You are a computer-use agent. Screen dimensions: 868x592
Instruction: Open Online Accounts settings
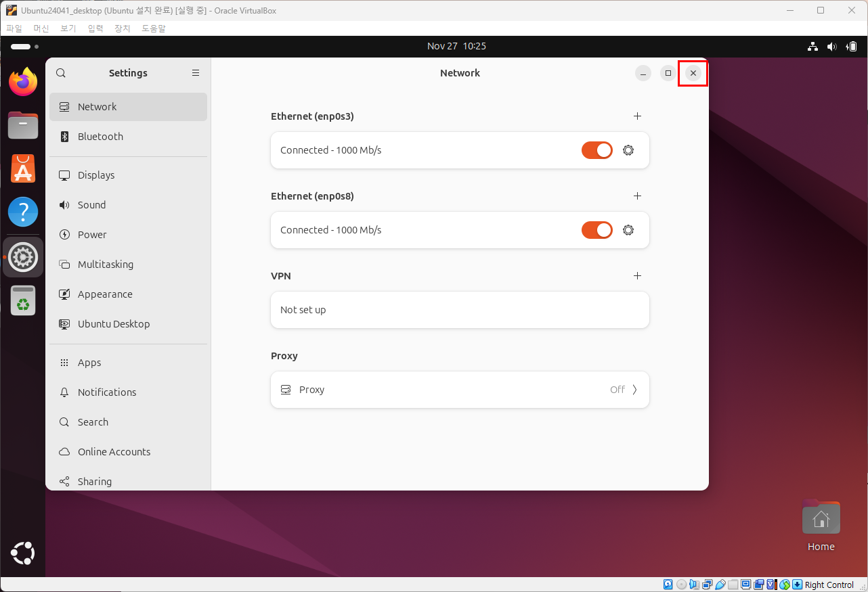coord(128,452)
